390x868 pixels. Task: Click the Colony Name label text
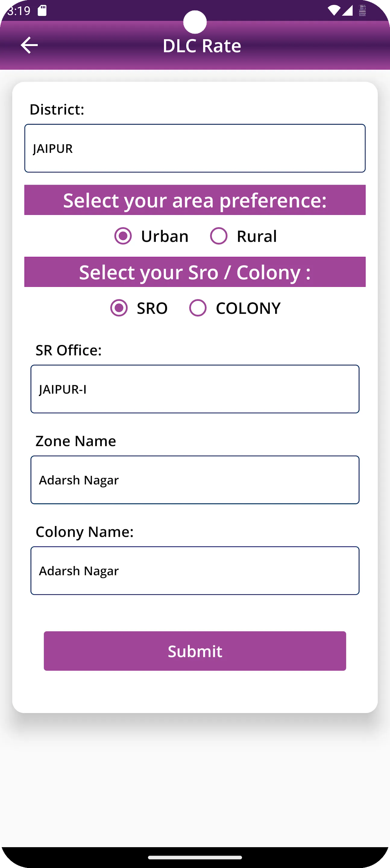[85, 532]
